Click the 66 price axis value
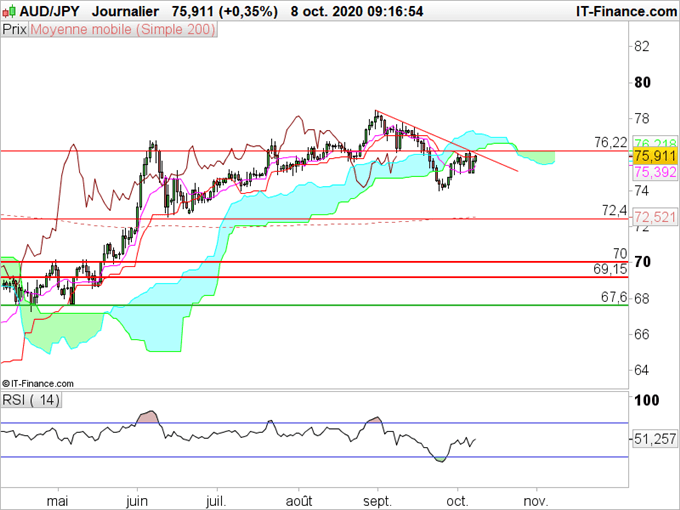Viewport: 680px width, 510px height. [642, 334]
